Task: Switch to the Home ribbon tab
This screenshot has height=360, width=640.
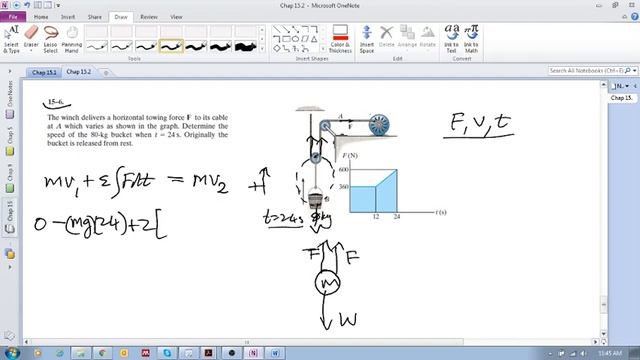Action: pyautogui.click(x=41, y=17)
